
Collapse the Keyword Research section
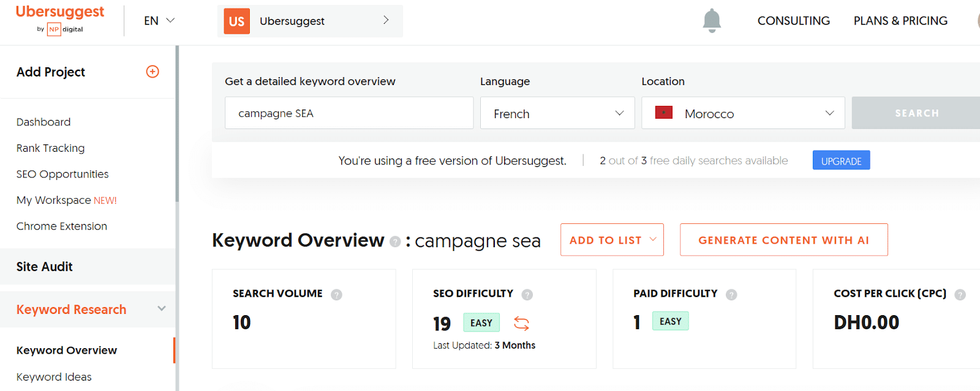point(162,309)
